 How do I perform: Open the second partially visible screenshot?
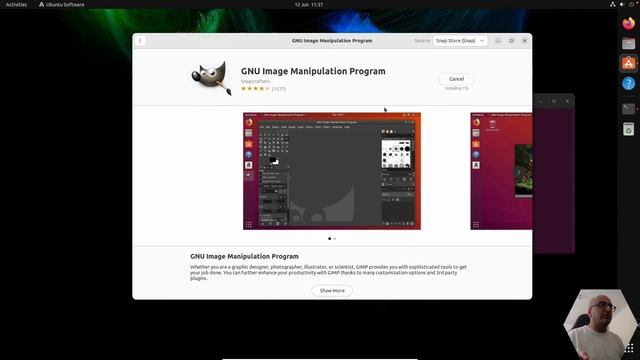click(x=501, y=171)
